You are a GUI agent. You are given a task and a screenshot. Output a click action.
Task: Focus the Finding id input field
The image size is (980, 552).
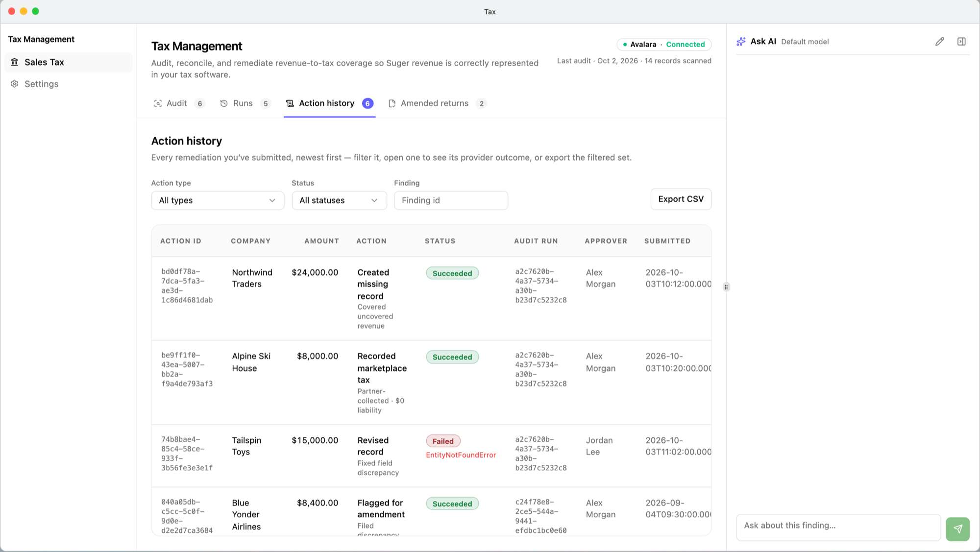451,200
